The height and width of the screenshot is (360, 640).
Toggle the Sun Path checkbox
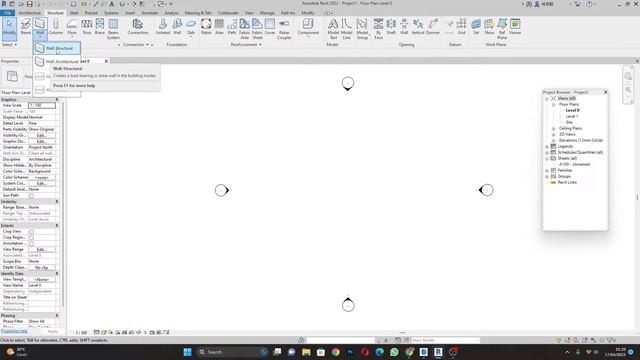click(31, 196)
